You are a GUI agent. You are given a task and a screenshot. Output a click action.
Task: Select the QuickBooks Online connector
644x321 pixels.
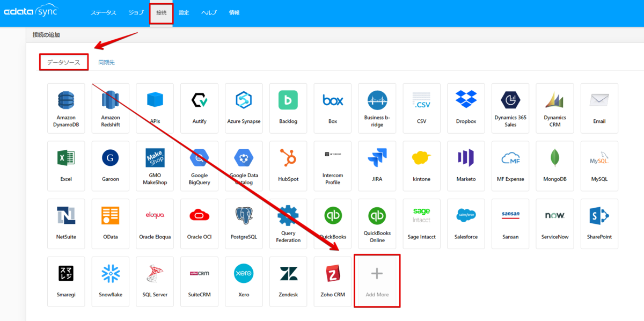coord(377,224)
